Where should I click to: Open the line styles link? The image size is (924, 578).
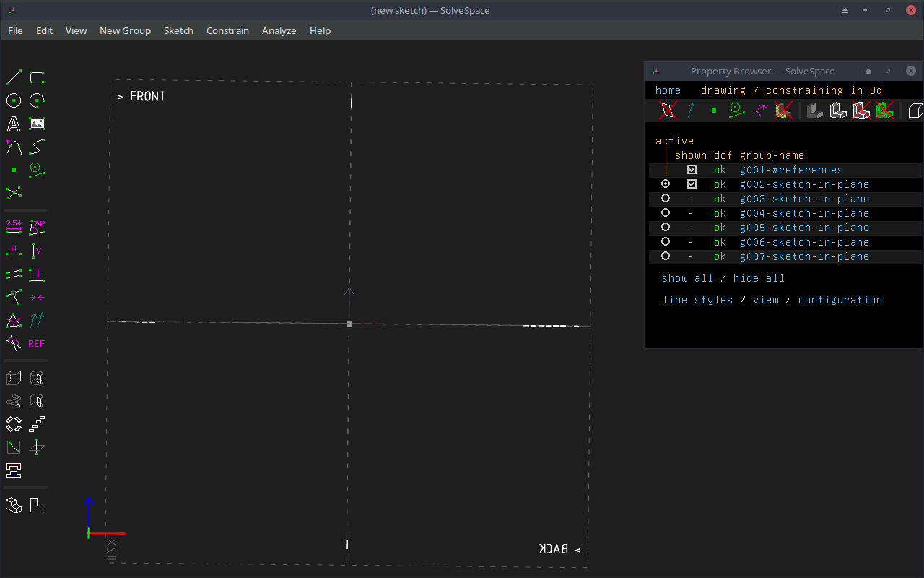click(x=697, y=300)
